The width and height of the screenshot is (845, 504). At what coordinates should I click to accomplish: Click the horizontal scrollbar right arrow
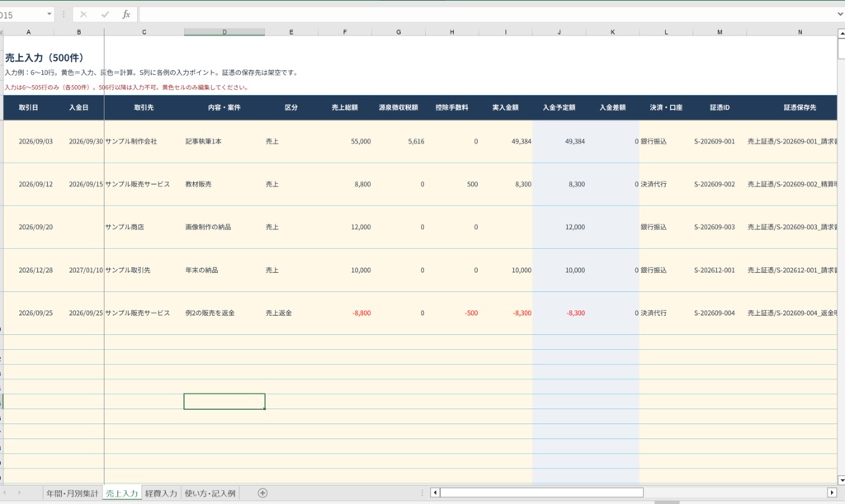tap(832, 492)
